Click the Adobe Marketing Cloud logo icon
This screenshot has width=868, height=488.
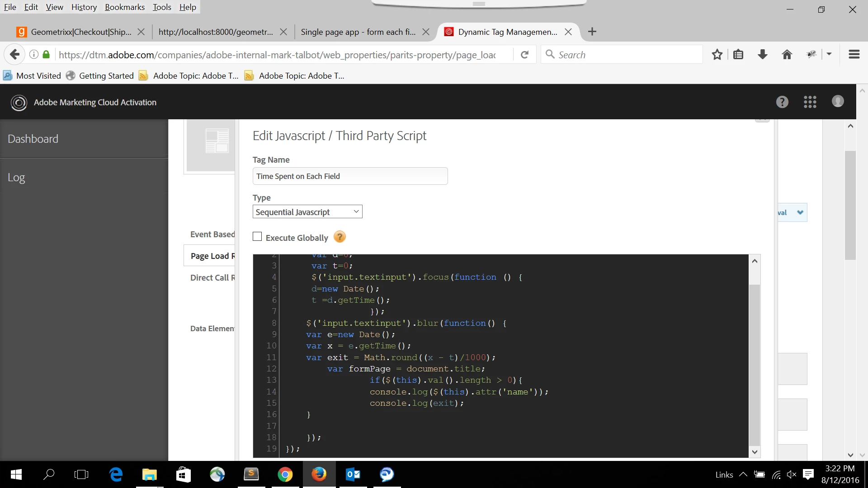tap(19, 103)
